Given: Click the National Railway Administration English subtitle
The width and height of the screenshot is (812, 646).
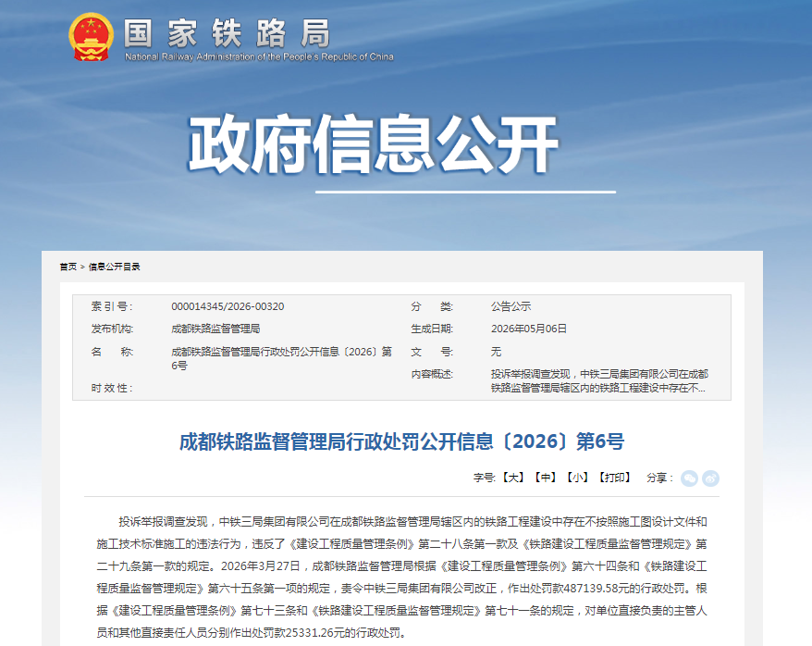Looking at the screenshot, I should click(259, 56).
